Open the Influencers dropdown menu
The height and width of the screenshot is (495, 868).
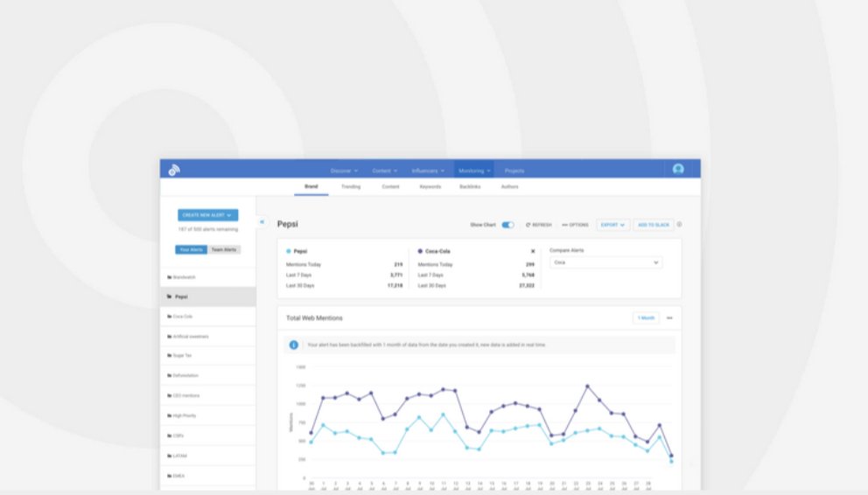427,171
